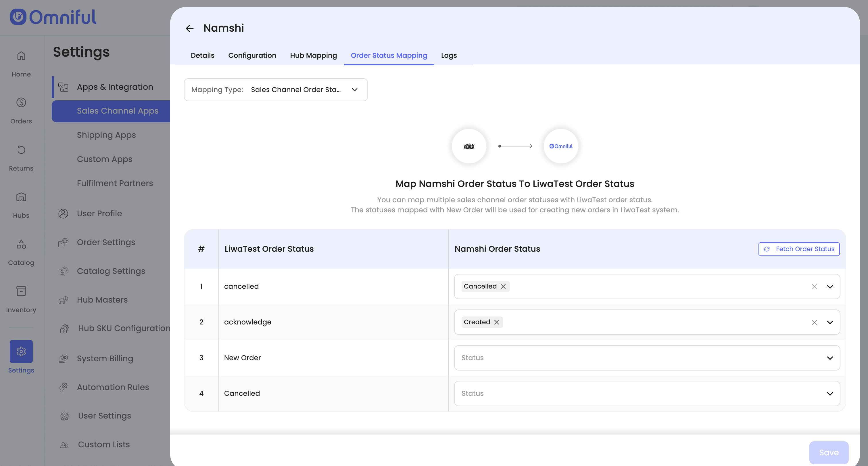Image resolution: width=868 pixels, height=466 pixels.
Task: Open the Status dropdown for New Order
Action: 647,358
